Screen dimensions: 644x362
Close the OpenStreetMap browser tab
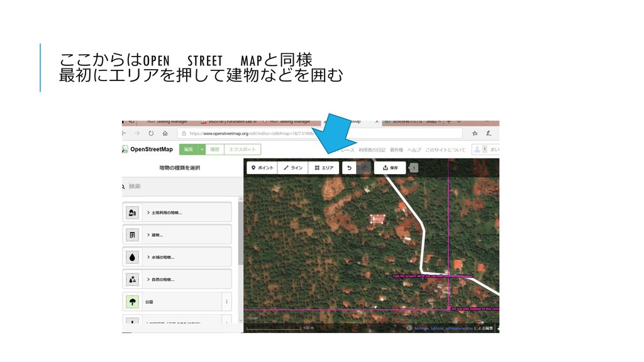pyautogui.click(x=377, y=122)
